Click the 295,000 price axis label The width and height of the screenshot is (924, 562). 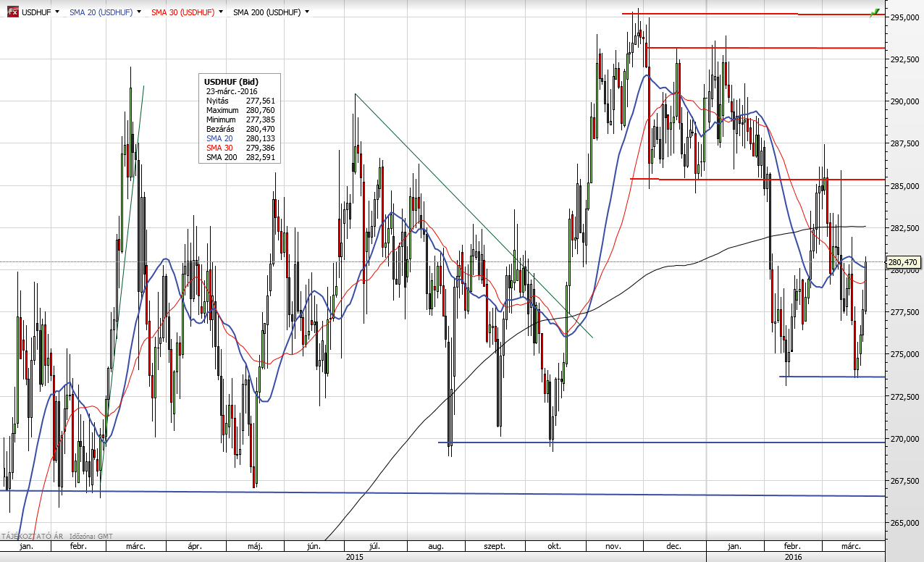pyautogui.click(x=905, y=17)
